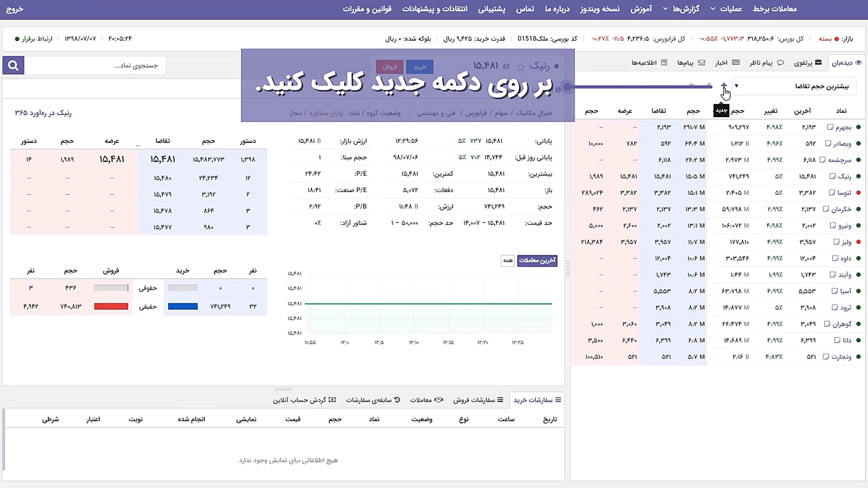The height and width of the screenshot is (488, 868).
Task: Switch to the سابقه‌ی سفارشات tab
Action: point(372,400)
